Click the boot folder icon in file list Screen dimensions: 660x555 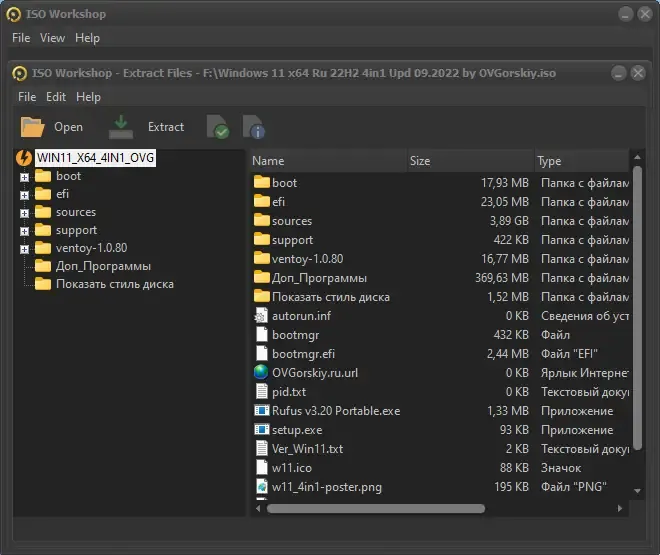tap(261, 182)
